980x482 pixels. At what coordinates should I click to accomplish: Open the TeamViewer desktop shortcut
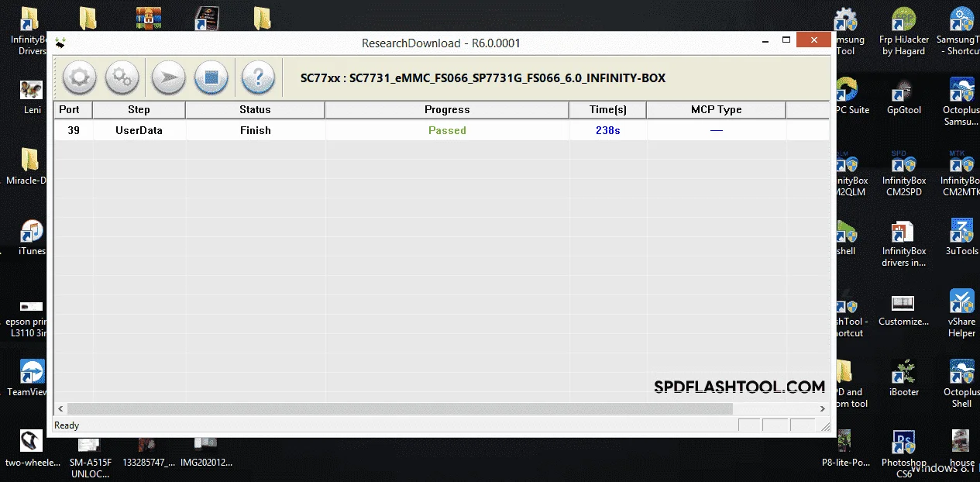click(29, 378)
